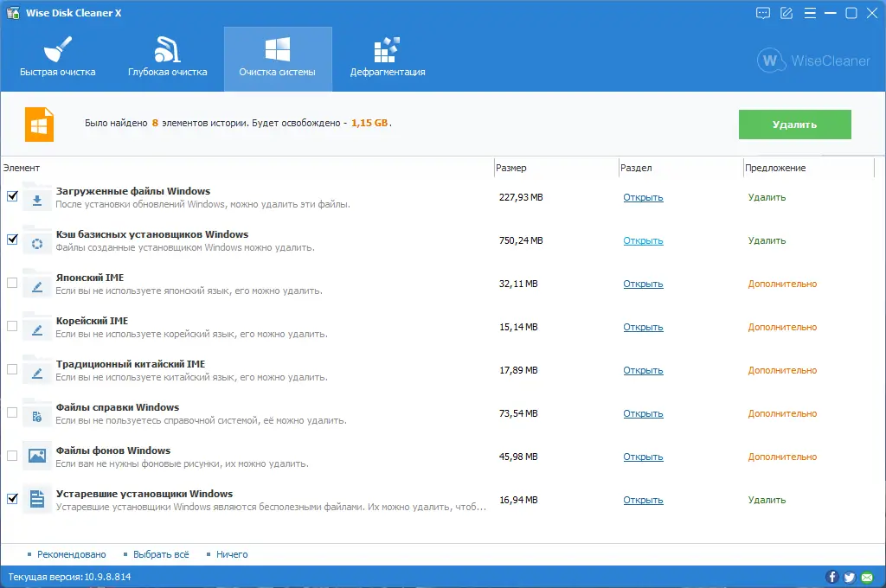Viewport: 886px width, 588px height.
Task: Check the Корейский IME checkbox
Action: point(12,326)
